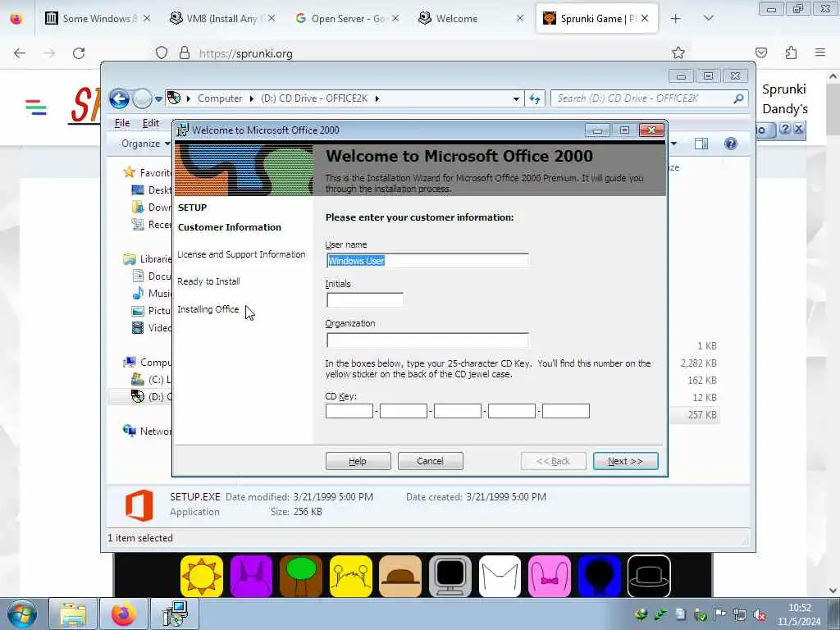
Task: Click the Explorer search magnifier icon
Action: (x=738, y=98)
